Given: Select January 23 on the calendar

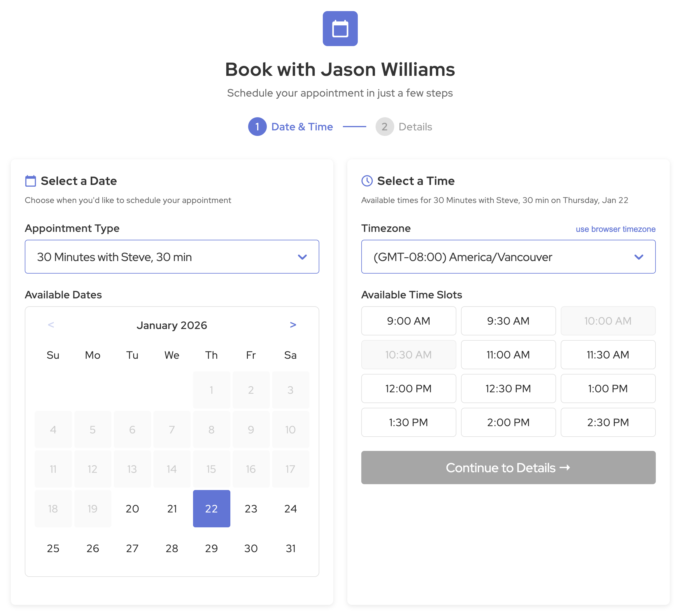Looking at the screenshot, I should tap(250, 508).
